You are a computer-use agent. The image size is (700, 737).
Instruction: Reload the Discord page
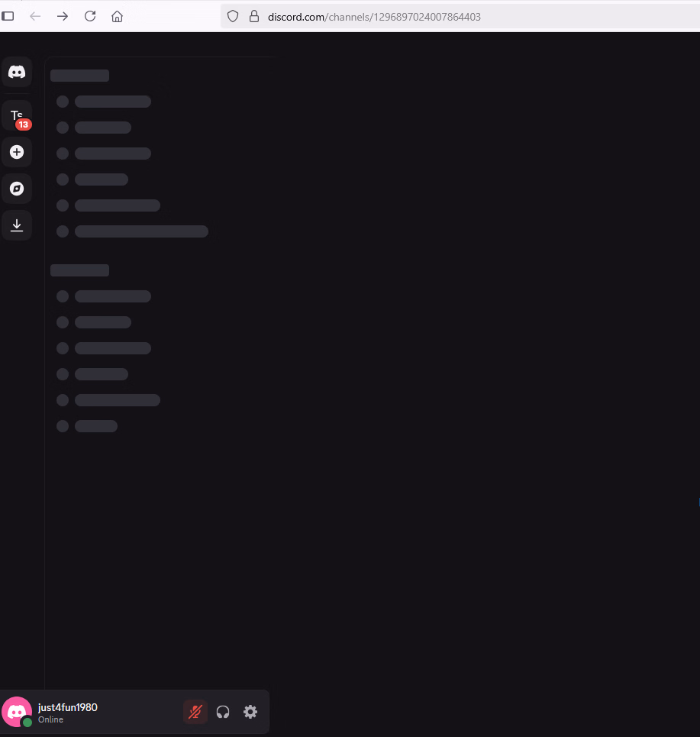[90, 17]
